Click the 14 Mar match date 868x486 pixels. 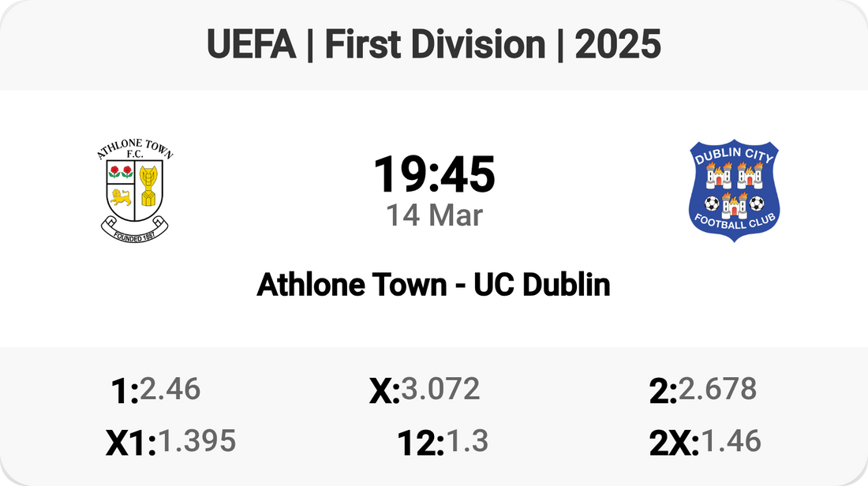click(x=434, y=215)
